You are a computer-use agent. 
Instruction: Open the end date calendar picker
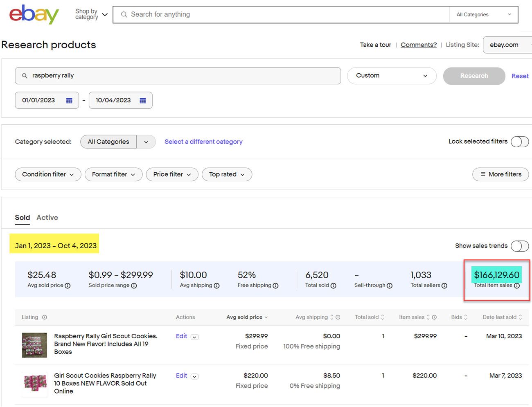pos(142,101)
